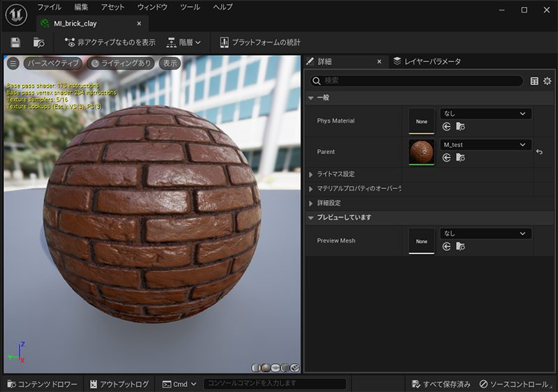The width and height of the screenshot is (558, 392).
Task: Open the Parent M_test dropdown
Action: click(485, 145)
